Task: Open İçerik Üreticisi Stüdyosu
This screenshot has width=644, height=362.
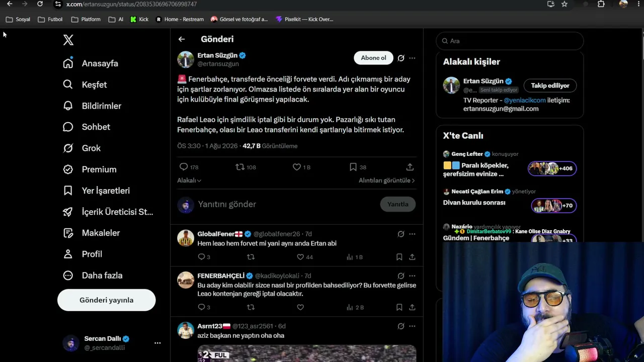Action: (108, 212)
